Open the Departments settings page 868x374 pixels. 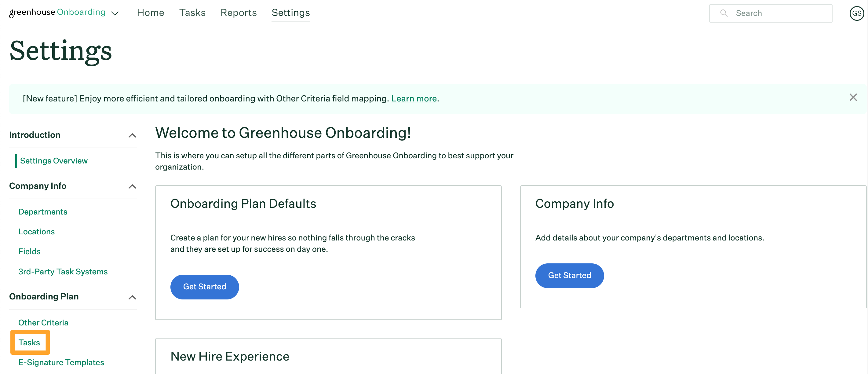click(x=43, y=211)
